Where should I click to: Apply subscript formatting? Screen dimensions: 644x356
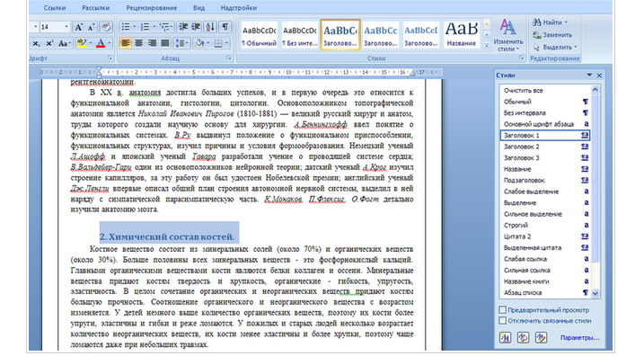coord(36,43)
